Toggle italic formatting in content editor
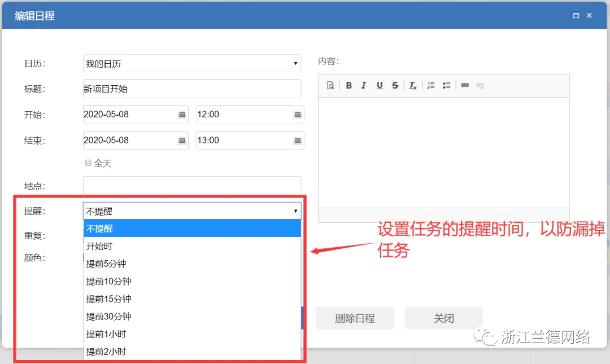 tap(364, 86)
